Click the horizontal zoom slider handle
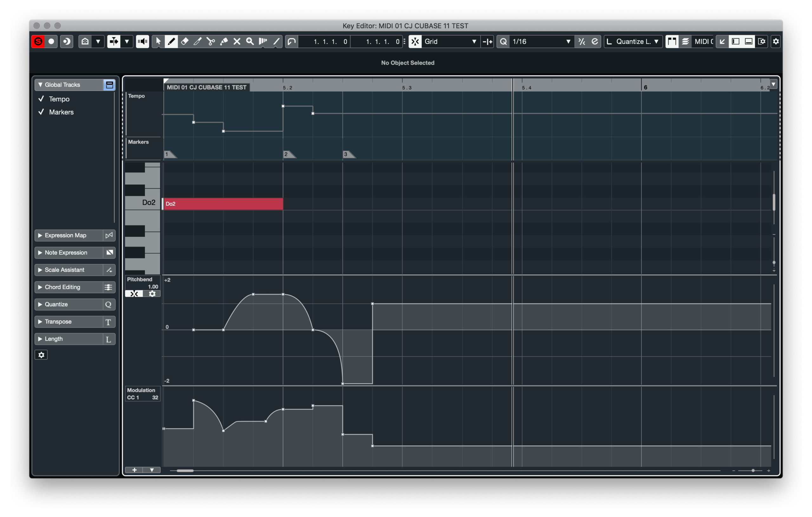Image resolution: width=812 pixels, height=517 pixels. [753, 470]
